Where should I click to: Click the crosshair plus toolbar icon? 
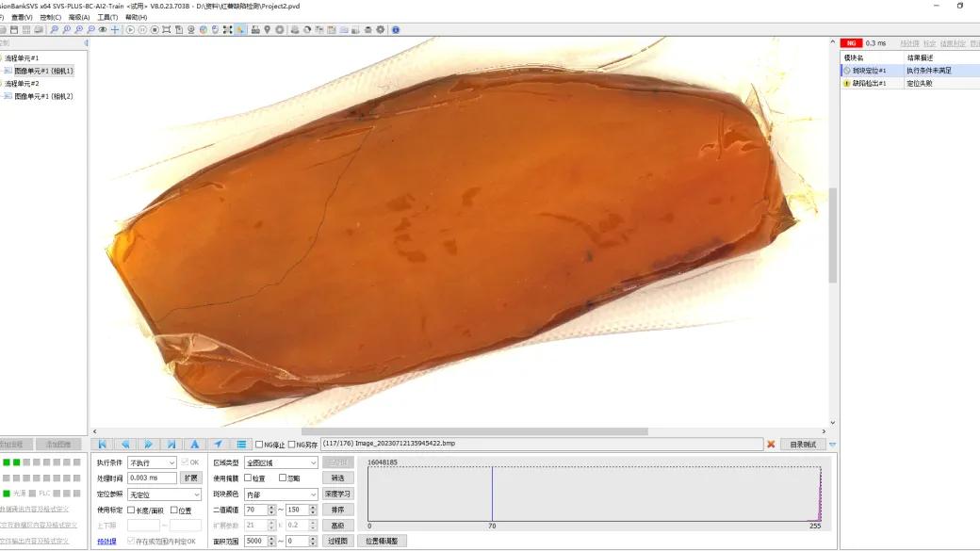point(115,29)
